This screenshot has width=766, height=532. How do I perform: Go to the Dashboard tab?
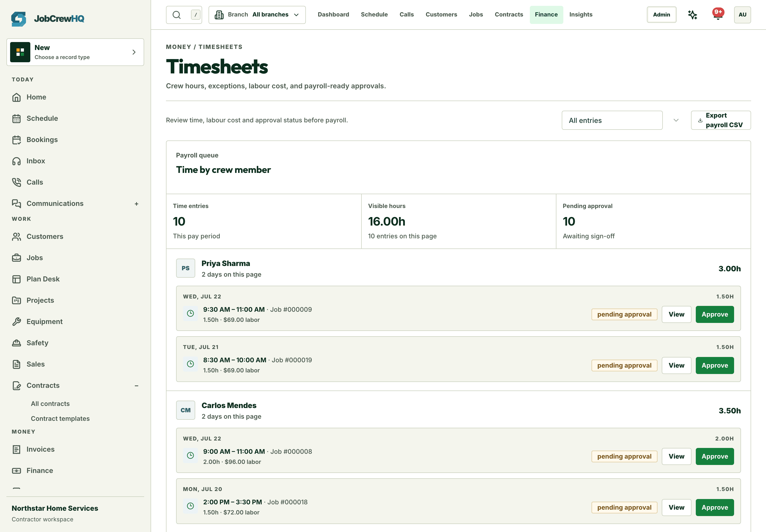tap(333, 15)
